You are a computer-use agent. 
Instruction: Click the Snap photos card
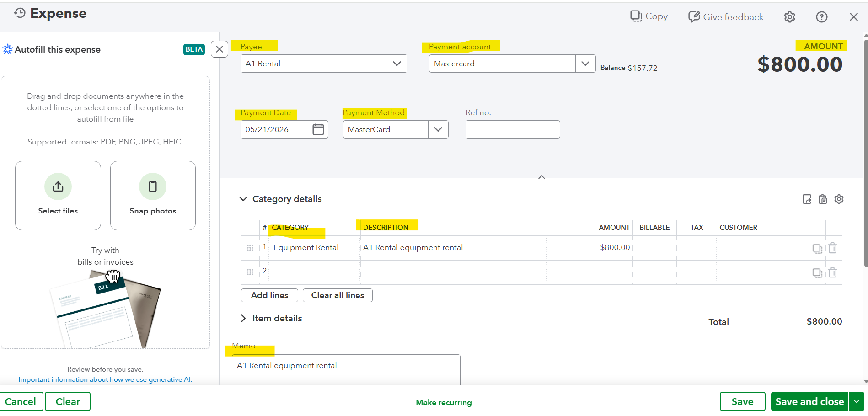(153, 196)
